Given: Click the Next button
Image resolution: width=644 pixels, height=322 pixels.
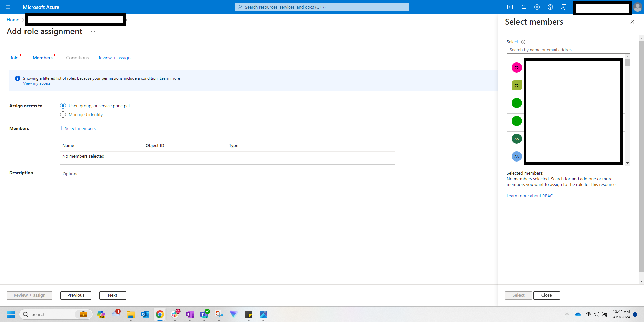Looking at the screenshot, I should pyautogui.click(x=112, y=295).
